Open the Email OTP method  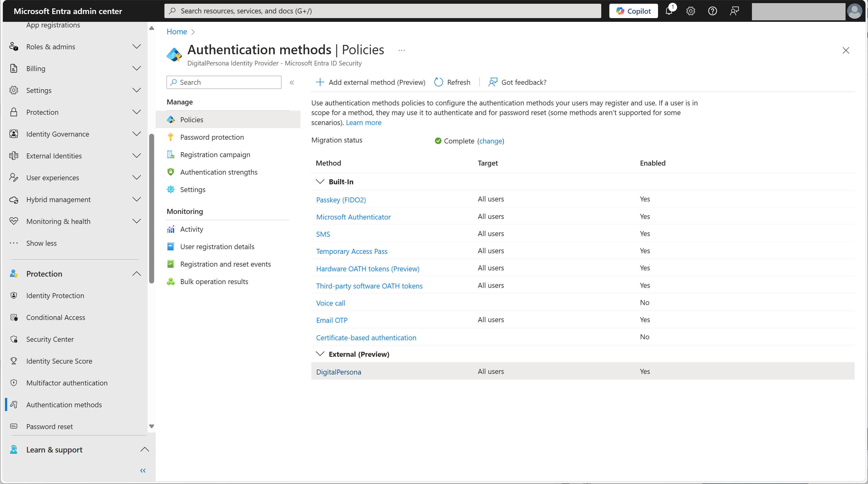coord(332,320)
